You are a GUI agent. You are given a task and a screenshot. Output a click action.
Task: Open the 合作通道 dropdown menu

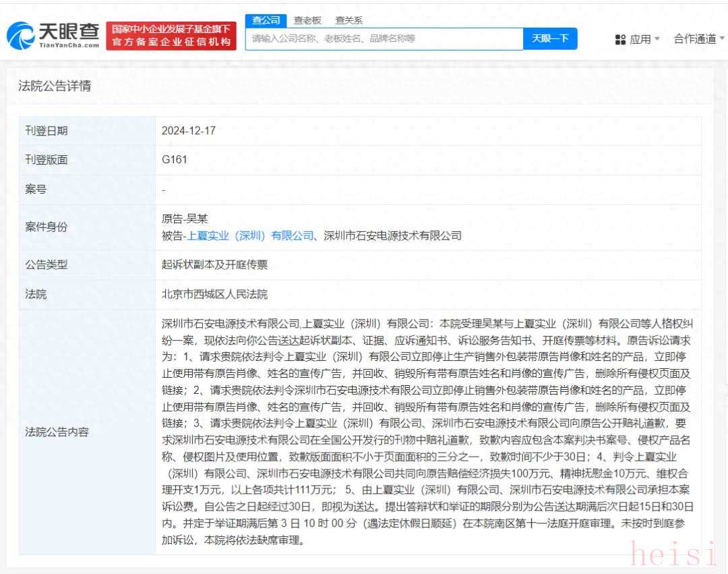699,39
